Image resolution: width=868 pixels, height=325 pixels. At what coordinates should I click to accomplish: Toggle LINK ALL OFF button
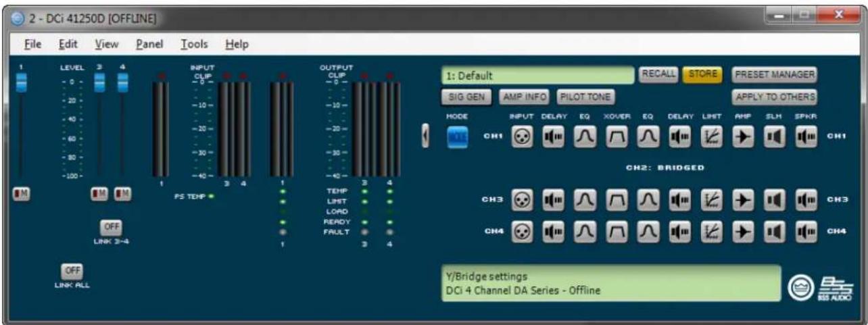[72, 270]
